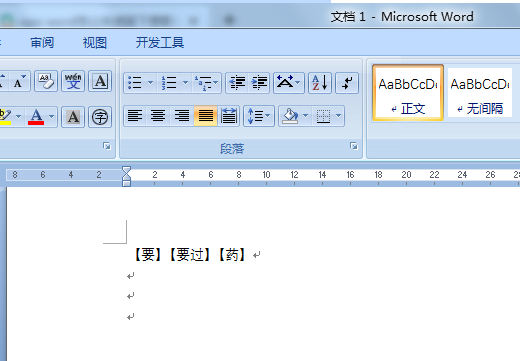Center align text

click(x=158, y=116)
